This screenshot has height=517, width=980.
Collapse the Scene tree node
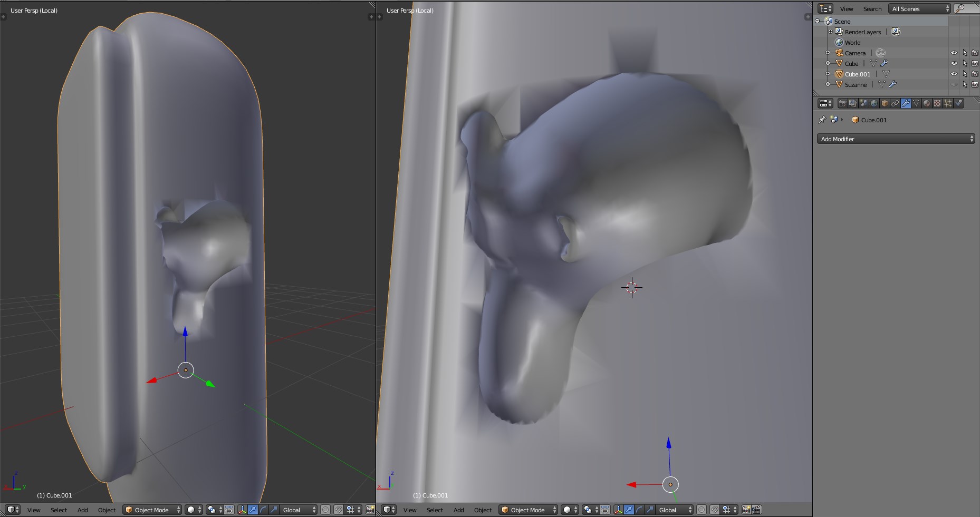(x=818, y=21)
